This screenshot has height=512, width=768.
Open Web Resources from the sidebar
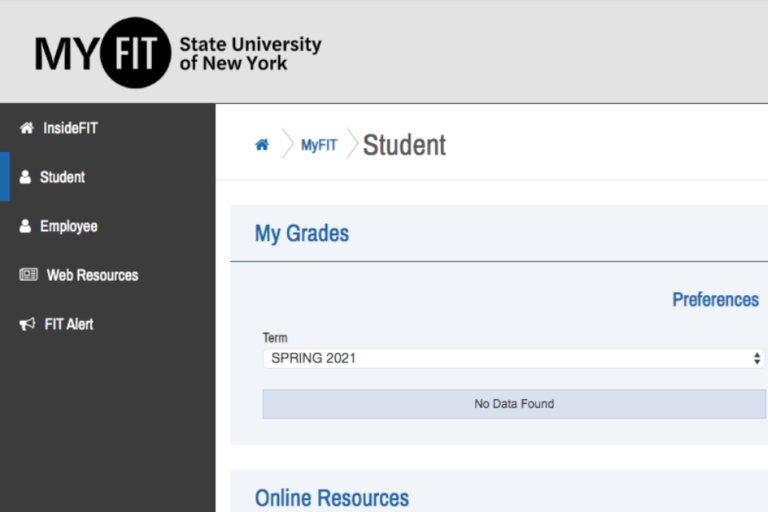coord(92,275)
